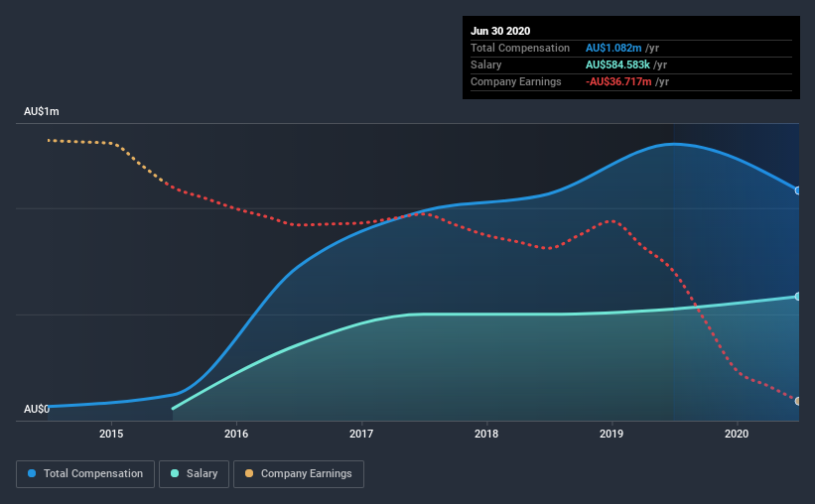This screenshot has width=815, height=504.
Task: Click the AU$1.082m total compensation value
Action: tap(613, 48)
